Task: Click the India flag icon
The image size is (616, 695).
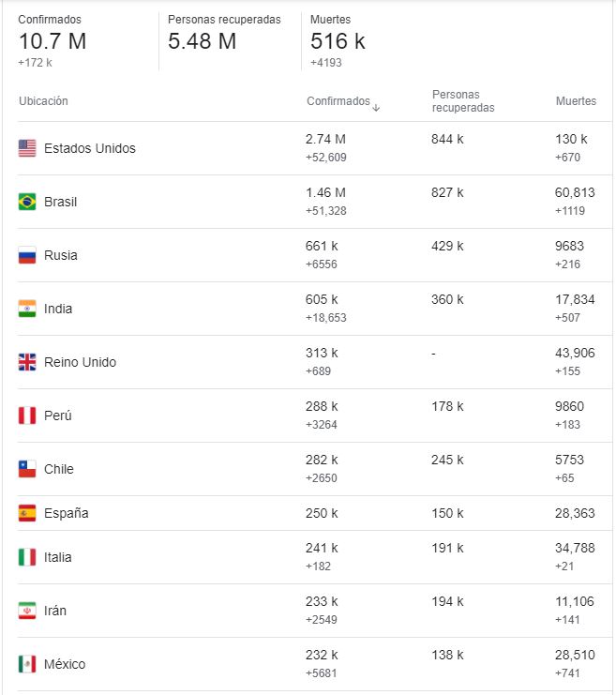Action: 27,309
